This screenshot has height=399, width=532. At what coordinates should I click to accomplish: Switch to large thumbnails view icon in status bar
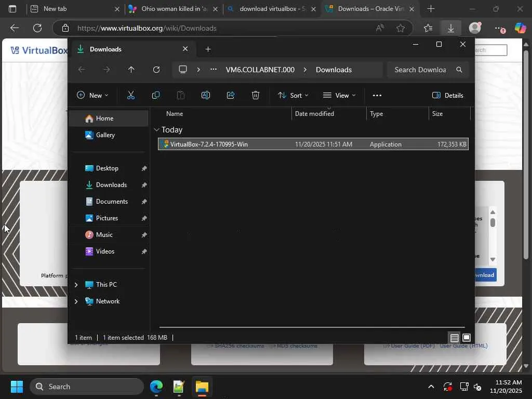point(467,338)
